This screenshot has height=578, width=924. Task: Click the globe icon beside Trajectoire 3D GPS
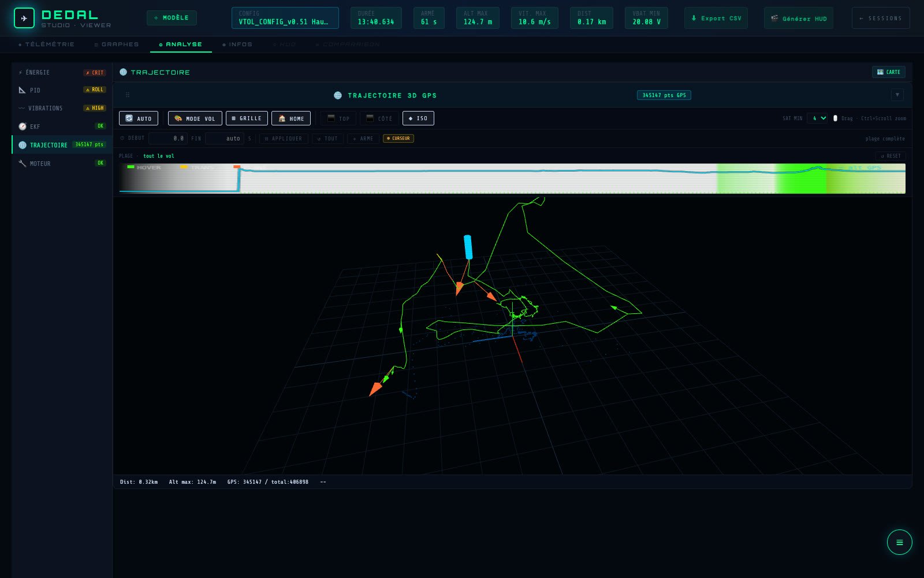tap(338, 95)
